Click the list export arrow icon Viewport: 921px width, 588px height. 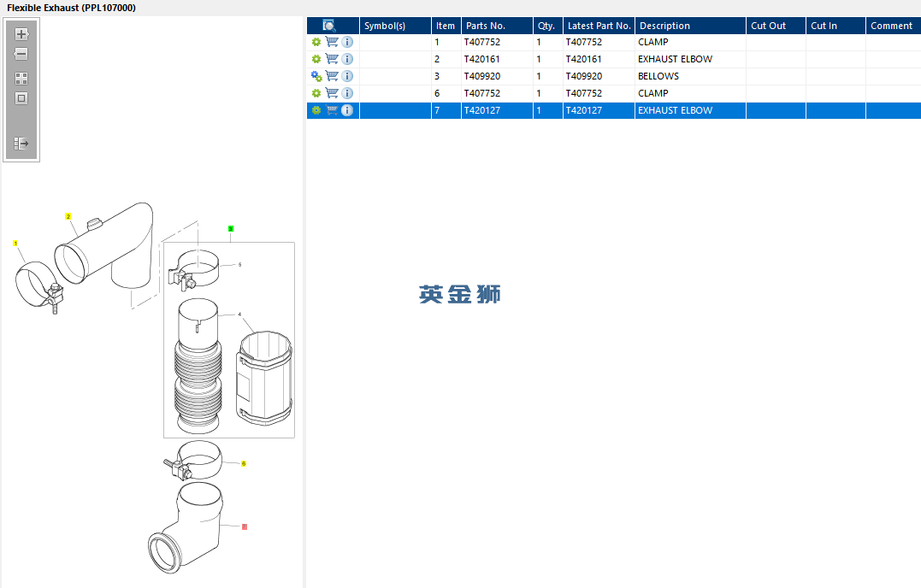coord(21,144)
